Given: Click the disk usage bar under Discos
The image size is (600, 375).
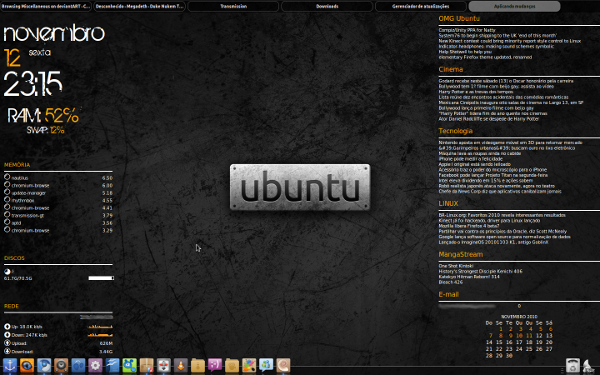Looking at the screenshot, I should pos(101,278).
